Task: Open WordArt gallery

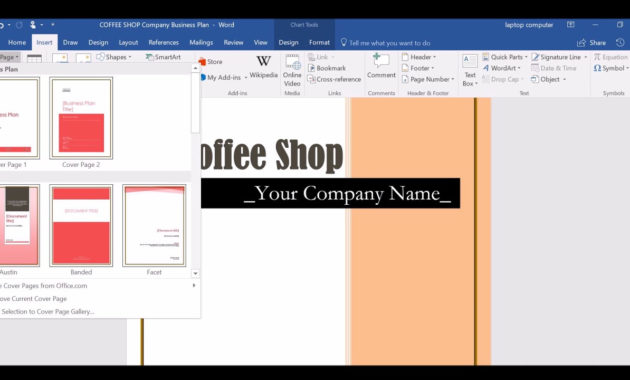Action: (501, 68)
